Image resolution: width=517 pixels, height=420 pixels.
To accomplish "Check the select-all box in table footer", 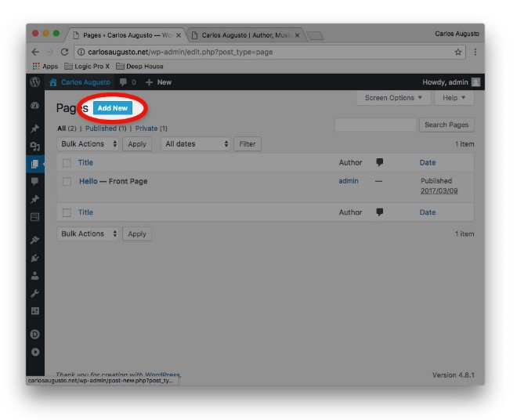I will 67,212.
